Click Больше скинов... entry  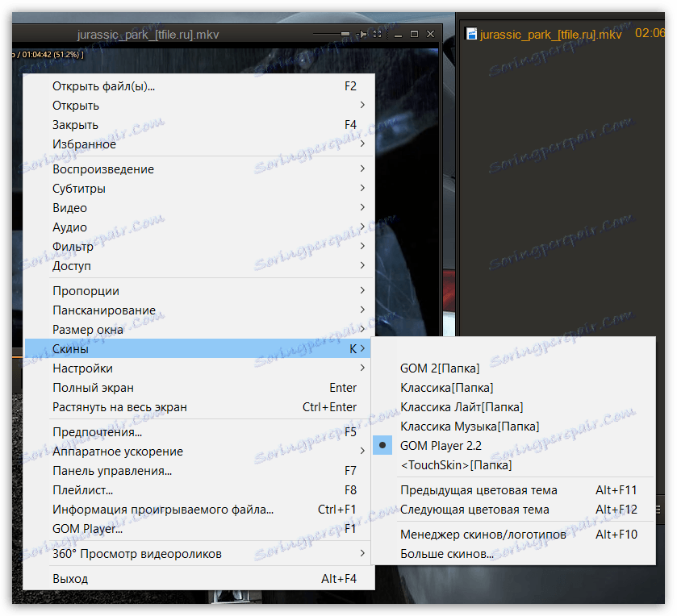point(513,554)
